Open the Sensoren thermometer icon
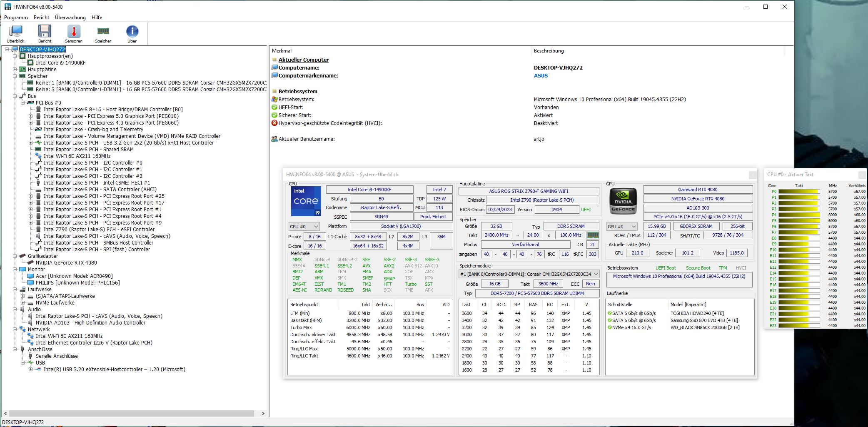 click(74, 33)
